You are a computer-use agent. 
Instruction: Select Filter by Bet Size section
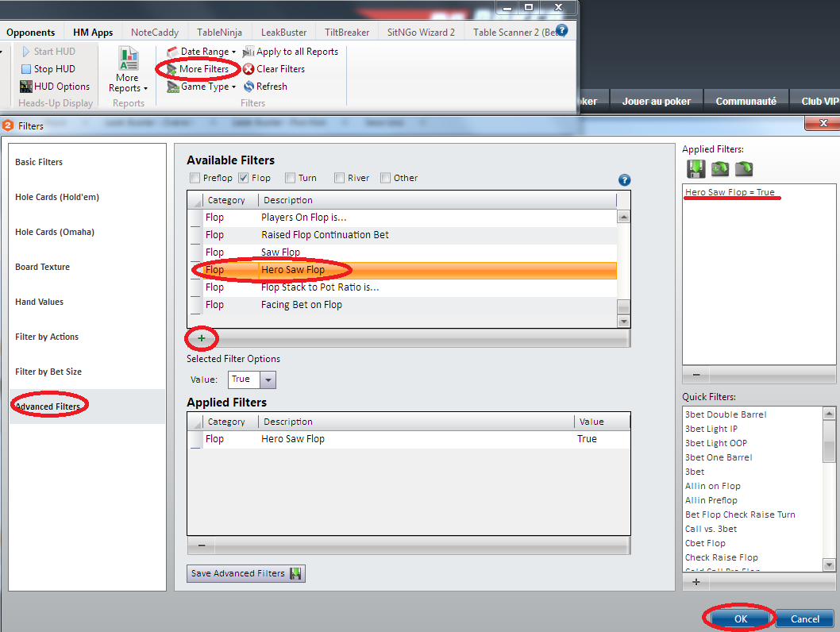point(87,371)
